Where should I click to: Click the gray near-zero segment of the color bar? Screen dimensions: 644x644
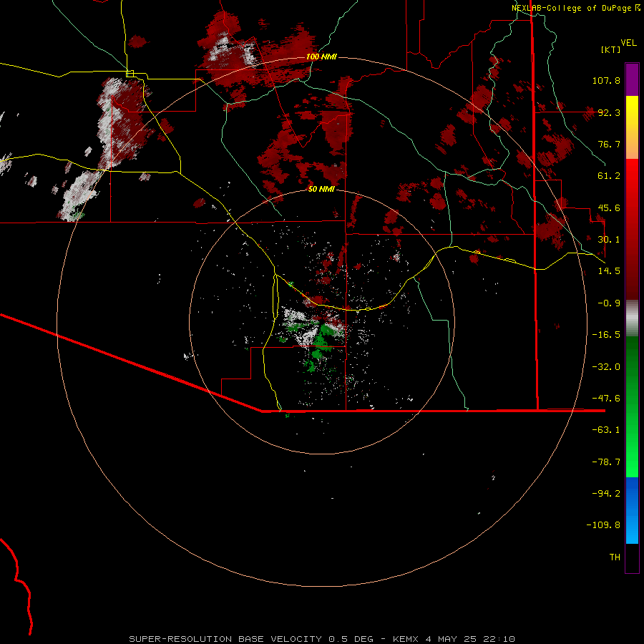(x=632, y=318)
